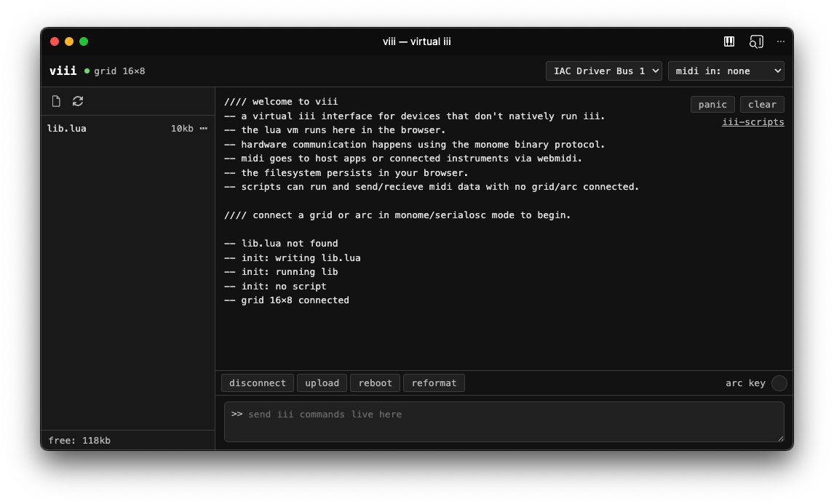Click the viii logo text
834x504 pixels.
tap(63, 71)
